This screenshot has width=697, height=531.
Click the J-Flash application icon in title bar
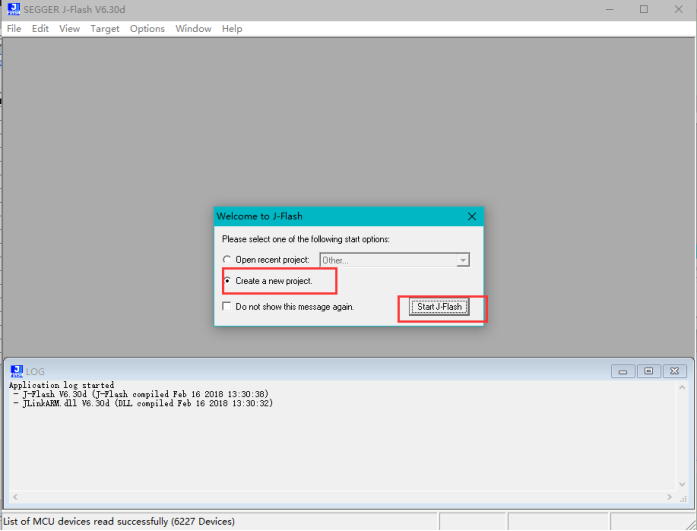(x=14, y=9)
